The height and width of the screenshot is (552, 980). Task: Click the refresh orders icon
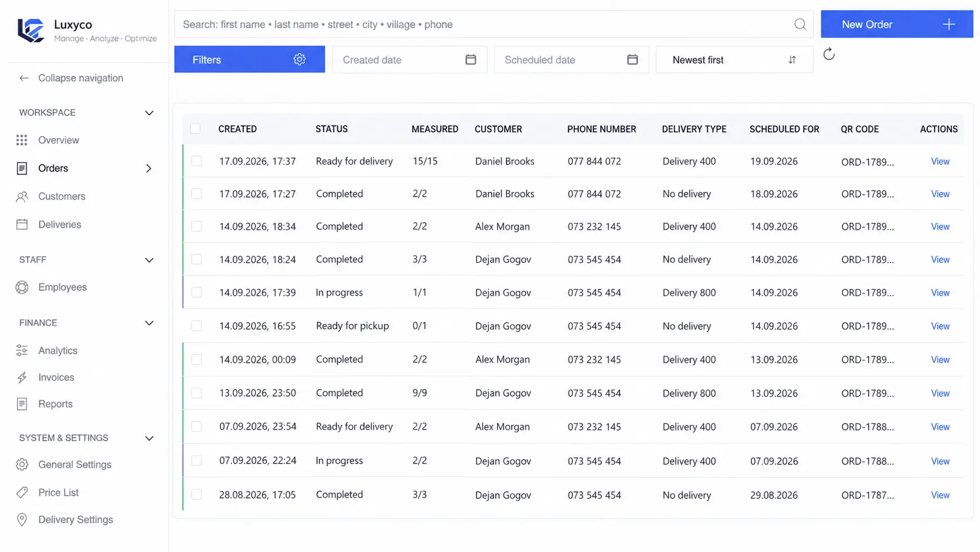pos(829,55)
